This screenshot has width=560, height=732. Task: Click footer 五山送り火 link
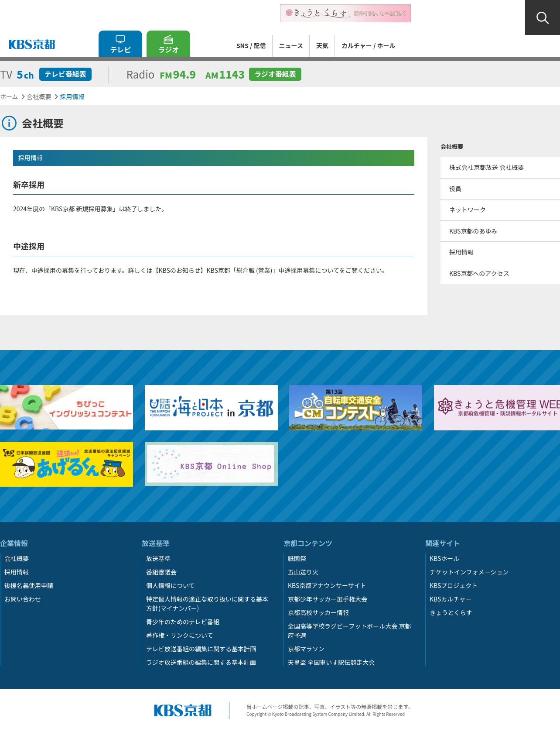click(x=303, y=572)
